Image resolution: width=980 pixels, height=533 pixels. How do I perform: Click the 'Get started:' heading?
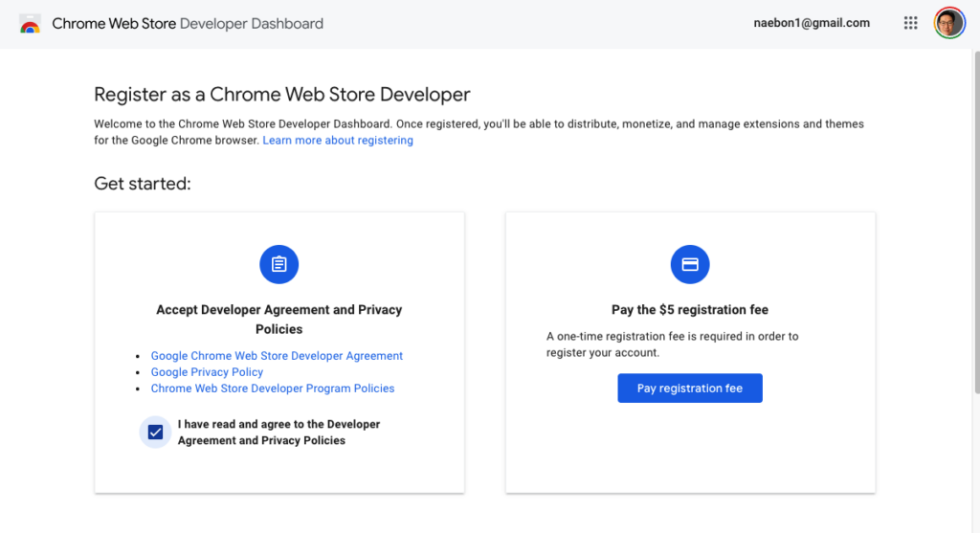point(143,184)
